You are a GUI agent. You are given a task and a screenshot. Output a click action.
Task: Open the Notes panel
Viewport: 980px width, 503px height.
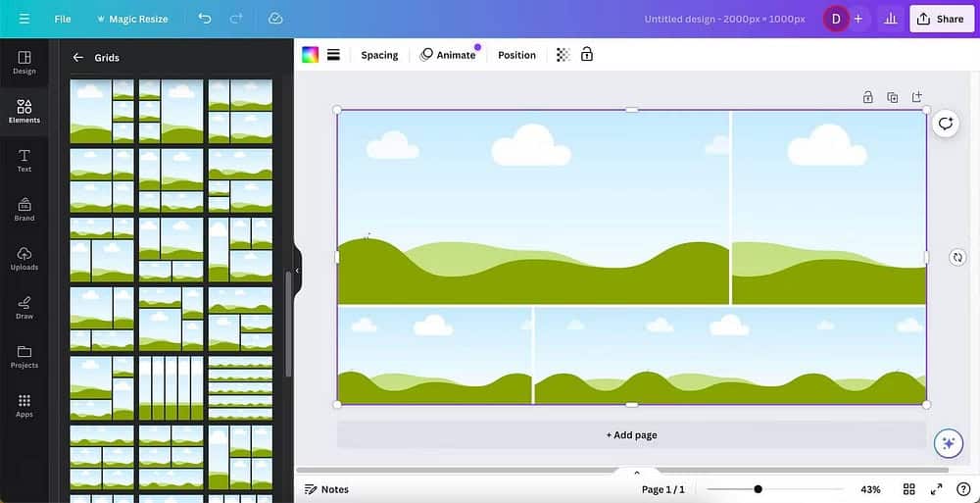(326, 489)
